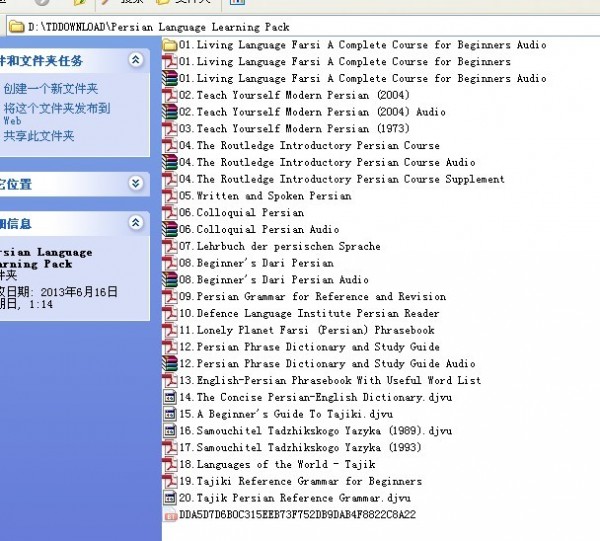This screenshot has width=600, height=541.
Task: Select file name 13. English-Persian Phrasebook With Useful Word List
Action: [330, 381]
